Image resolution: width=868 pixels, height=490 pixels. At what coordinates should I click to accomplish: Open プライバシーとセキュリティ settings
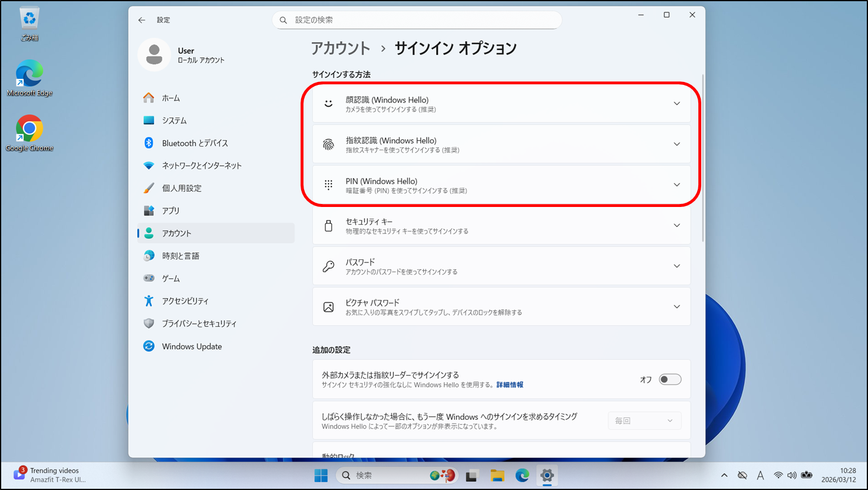click(216, 324)
